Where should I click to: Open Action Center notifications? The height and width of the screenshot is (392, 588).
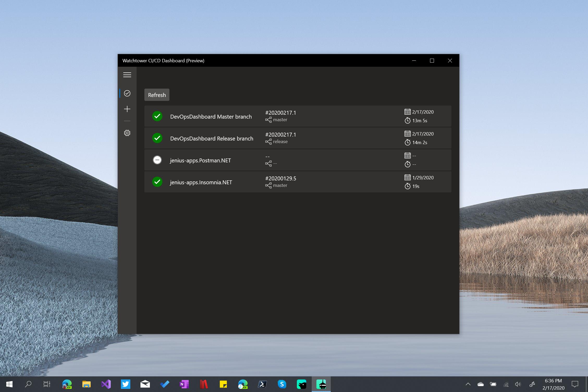pos(575,384)
